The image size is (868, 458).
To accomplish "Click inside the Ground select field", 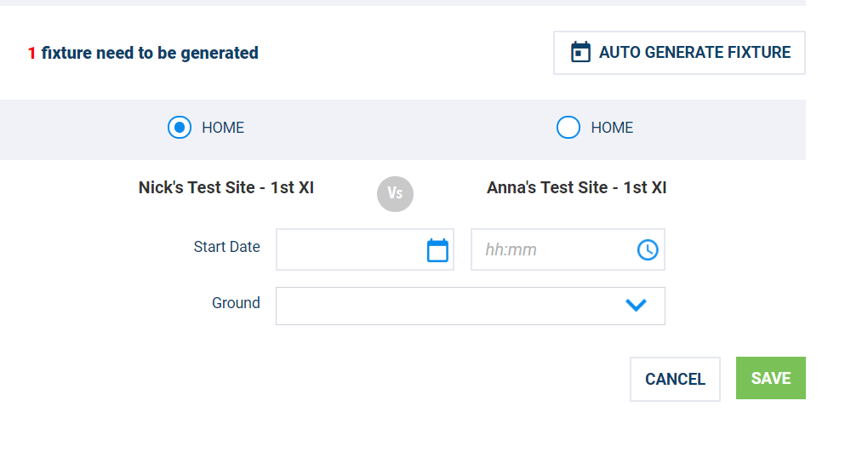I will 471,306.
